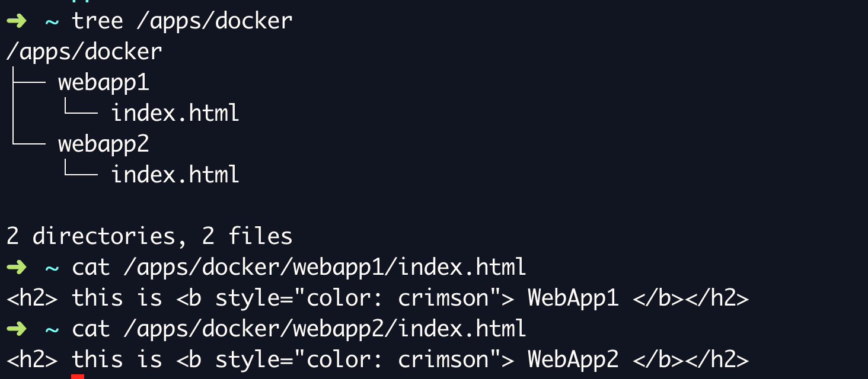
Task: Select the webapp2 folder in tree output
Action: 104,145
